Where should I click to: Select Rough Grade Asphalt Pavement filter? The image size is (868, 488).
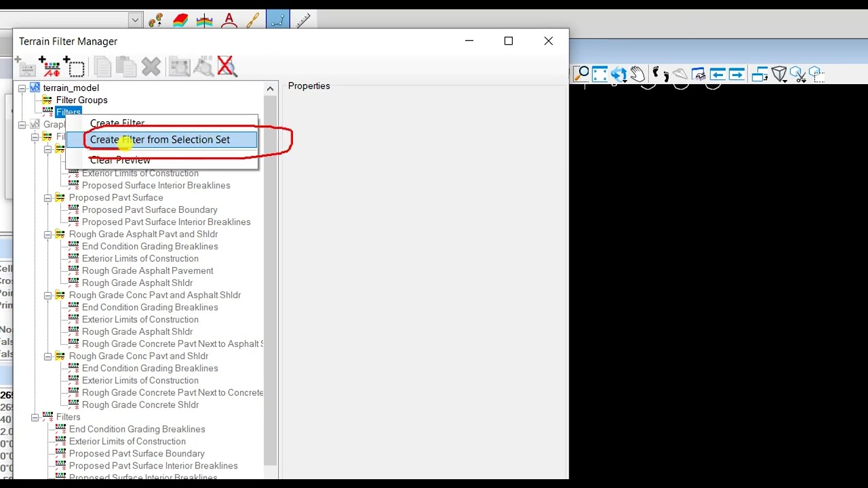click(x=147, y=271)
